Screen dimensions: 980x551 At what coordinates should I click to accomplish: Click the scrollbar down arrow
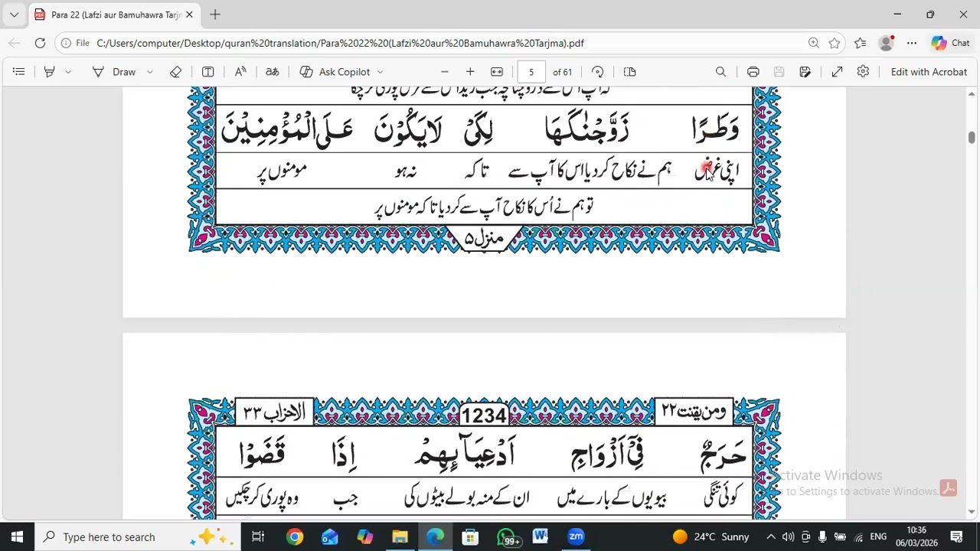click(972, 512)
